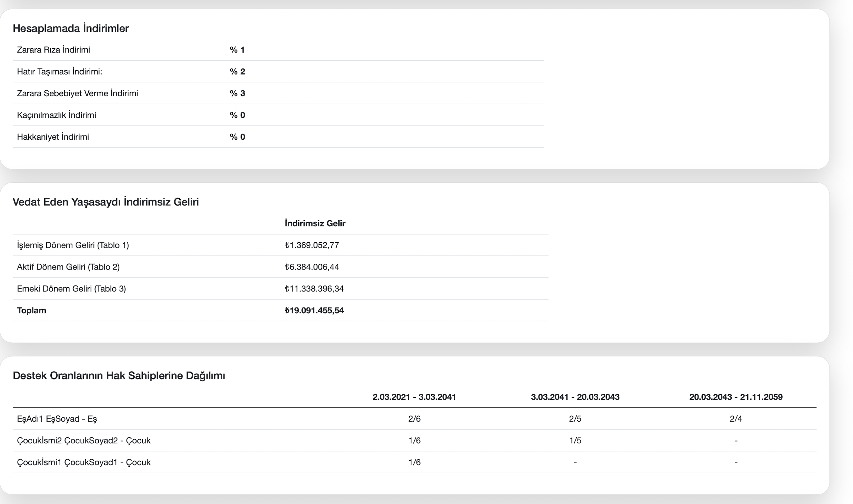853x504 pixels.
Task: Click the 3.03.2041 - 20.03.2043 column header
Action: tap(575, 397)
